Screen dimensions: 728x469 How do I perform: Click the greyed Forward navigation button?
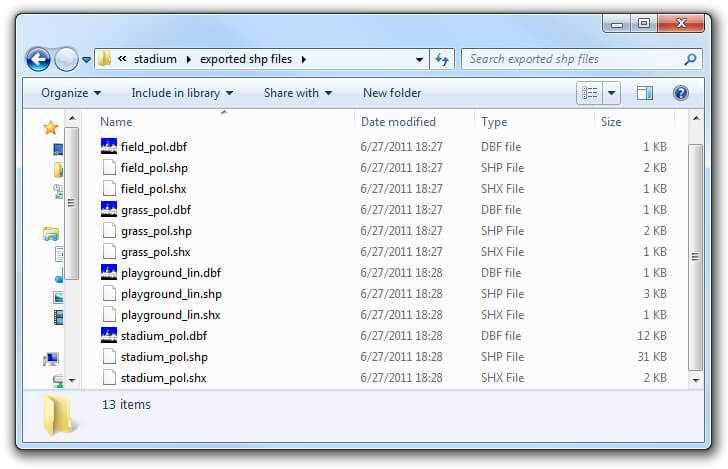[66, 59]
